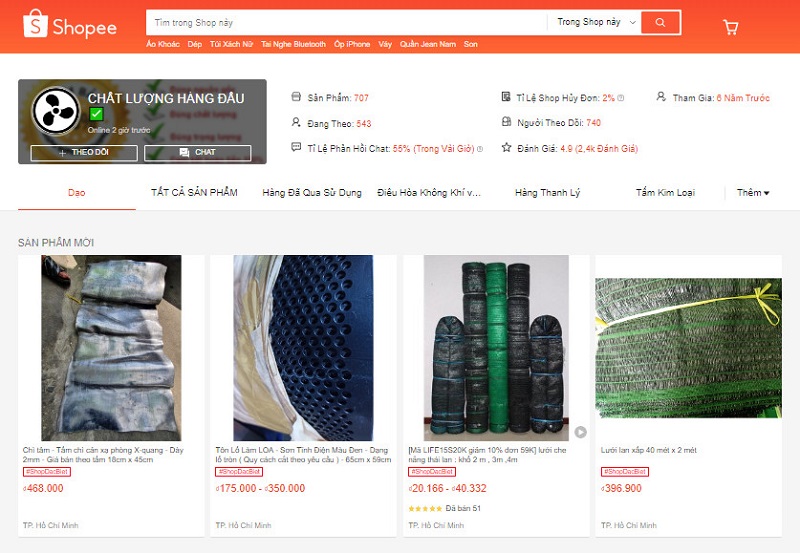Select the Tấm Kim Loại tab
This screenshot has width=800, height=553.
(665, 193)
